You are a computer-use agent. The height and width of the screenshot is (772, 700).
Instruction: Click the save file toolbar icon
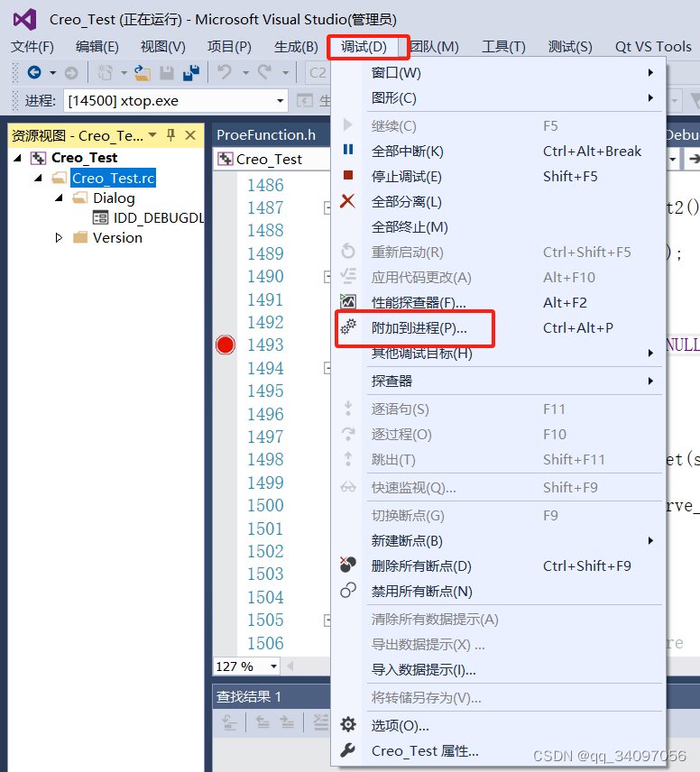point(167,73)
